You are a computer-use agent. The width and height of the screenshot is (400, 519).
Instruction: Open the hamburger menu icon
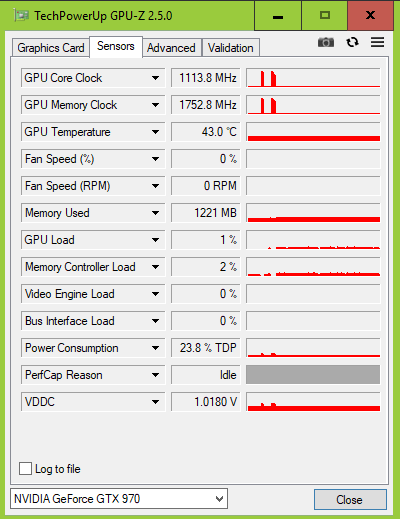377,42
